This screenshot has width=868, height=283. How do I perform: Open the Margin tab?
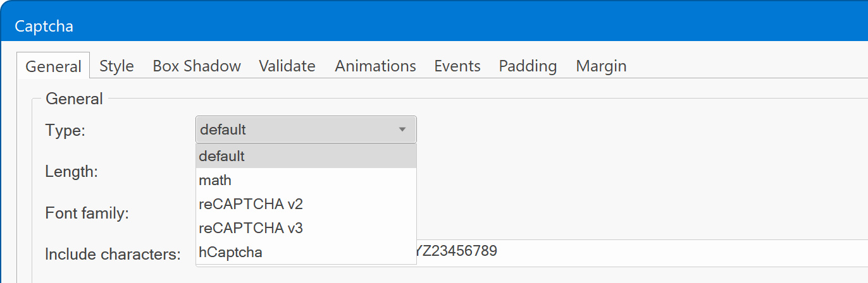pos(601,66)
